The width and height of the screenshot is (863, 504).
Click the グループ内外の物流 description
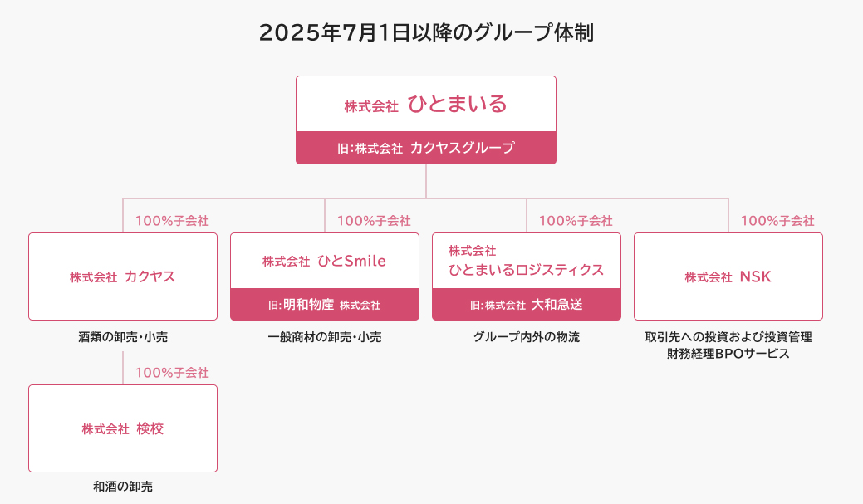527,337
